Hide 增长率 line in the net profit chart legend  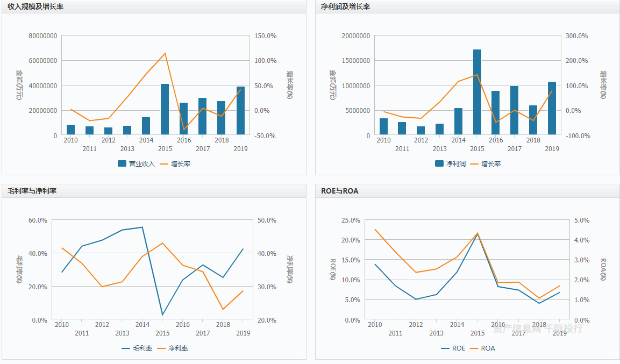pos(486,163)
